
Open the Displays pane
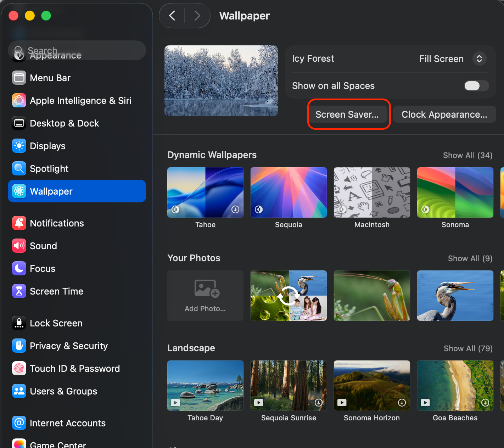click(x=77, y=146)
